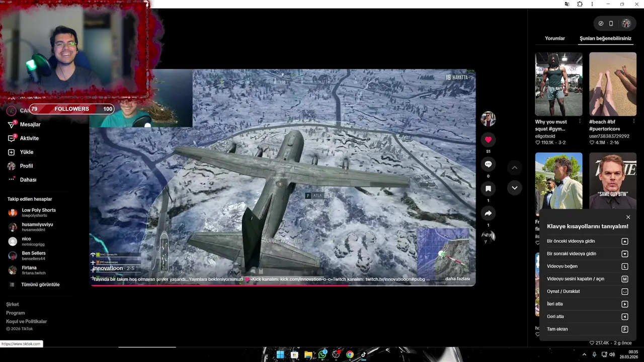Click the L key for Videoyu beğen
The height and width of the screenshot is (362, 644).
[x=625, y=266]
